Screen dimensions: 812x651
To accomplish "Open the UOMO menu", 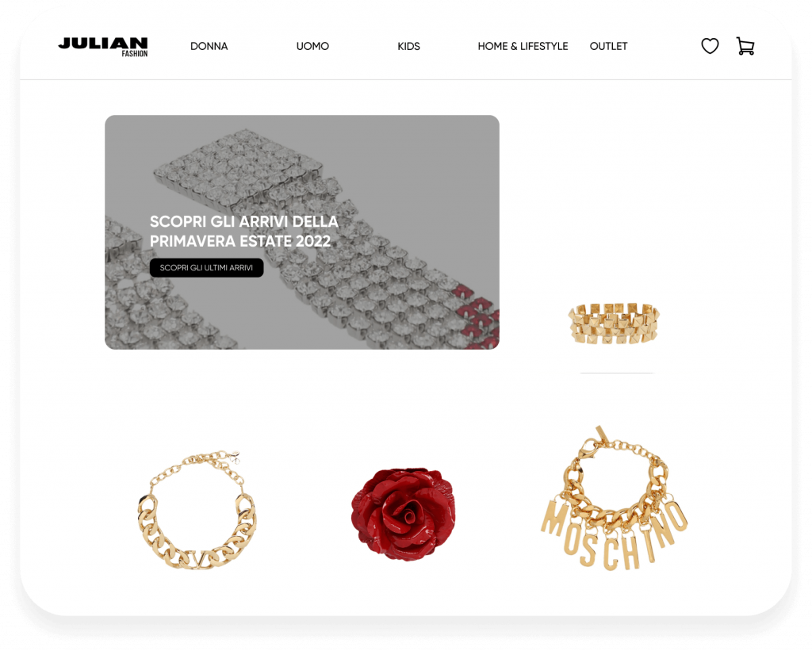I will (x=312, y=46).
